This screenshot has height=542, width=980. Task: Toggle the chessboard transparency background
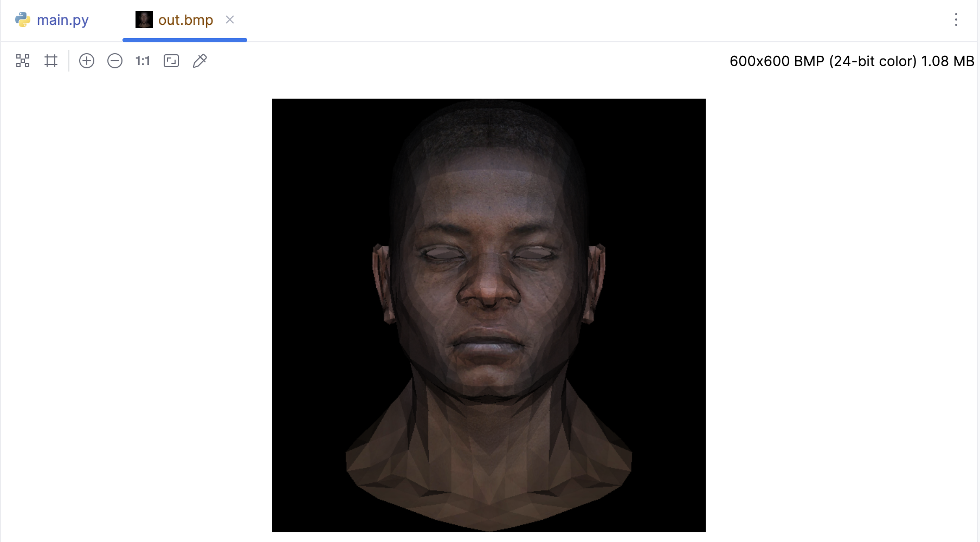(x=23, y=61)
